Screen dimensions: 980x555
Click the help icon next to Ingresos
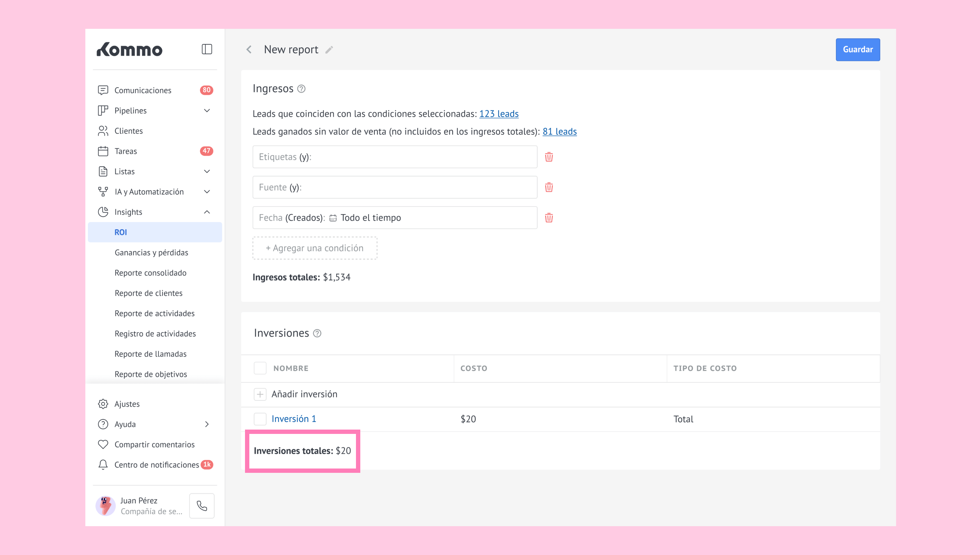[301, 89]
